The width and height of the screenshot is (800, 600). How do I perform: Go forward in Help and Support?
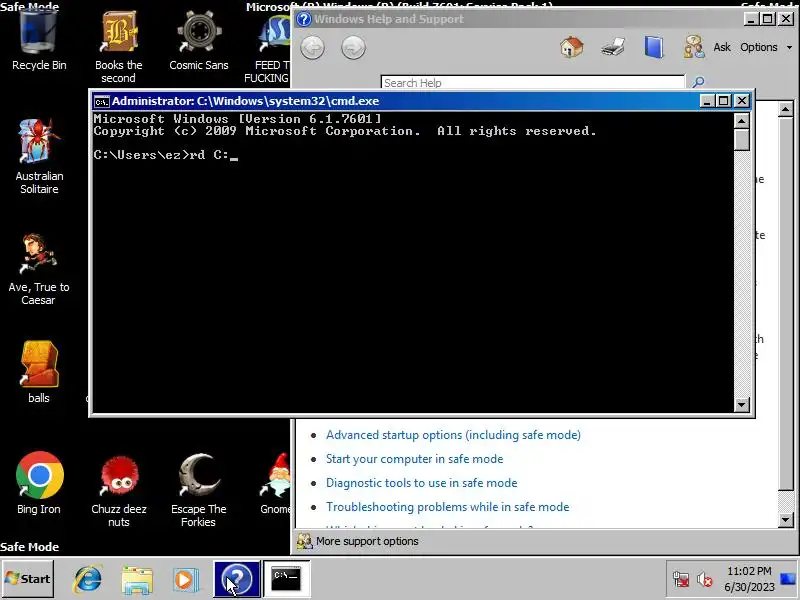[353, 47]
